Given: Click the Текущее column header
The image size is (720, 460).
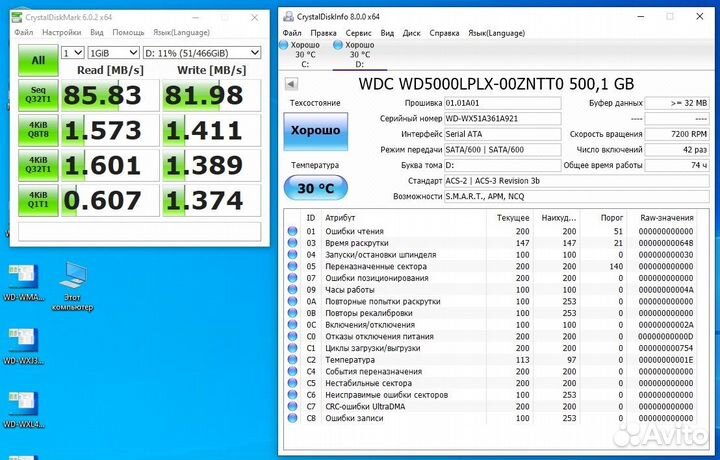Looking at the screenshot, I should coord(513,218).
